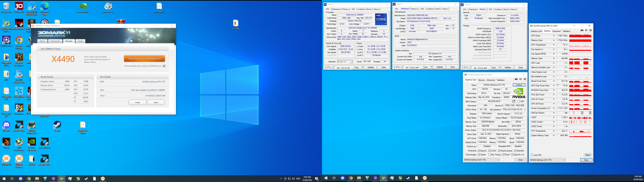Launch BenchMate from the desktop
644x182 pixels.
pyautogui.click(x=19, y=109)
